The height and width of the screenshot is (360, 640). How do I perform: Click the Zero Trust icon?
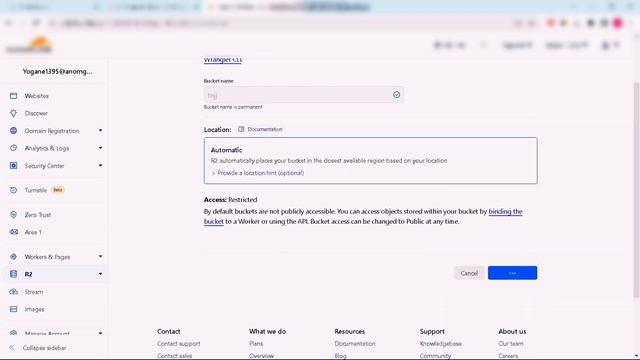(13, 215)
